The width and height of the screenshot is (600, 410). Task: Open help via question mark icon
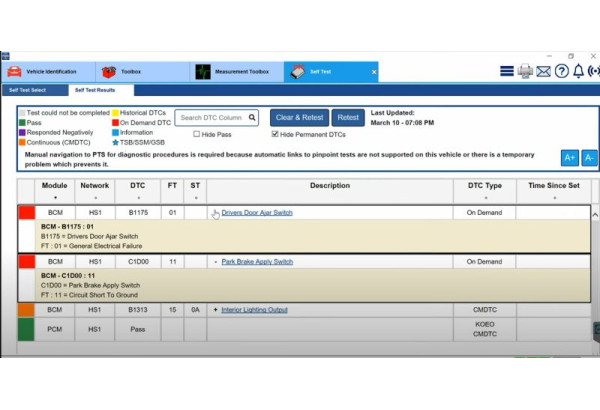pyautogui.click(x=561, y=72)
